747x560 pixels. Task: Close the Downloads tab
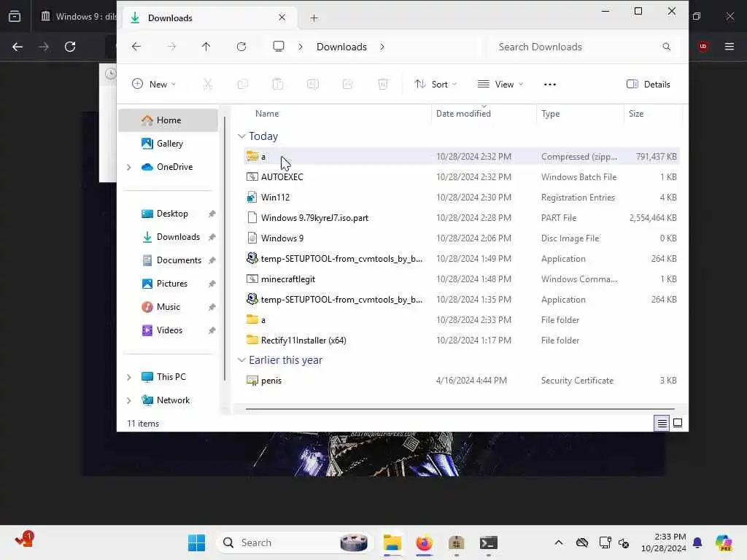(x=282, y=17)
